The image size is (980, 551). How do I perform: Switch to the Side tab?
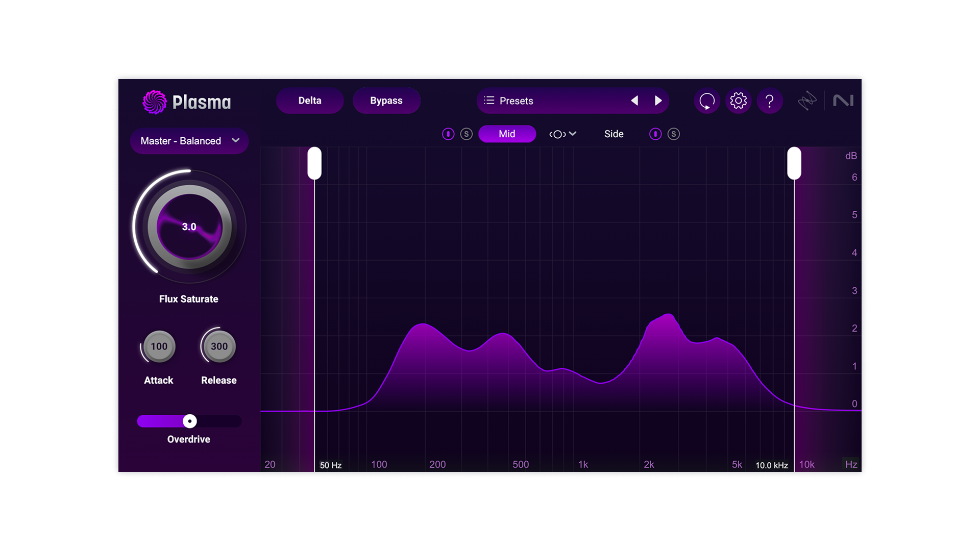(614, 134)
